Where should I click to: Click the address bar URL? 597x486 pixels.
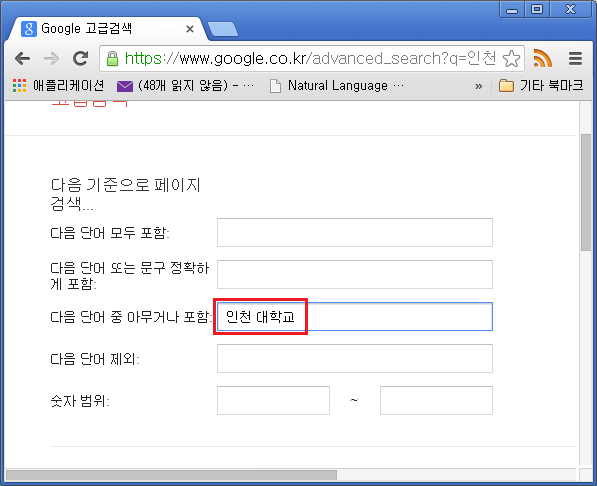[310, 59]
